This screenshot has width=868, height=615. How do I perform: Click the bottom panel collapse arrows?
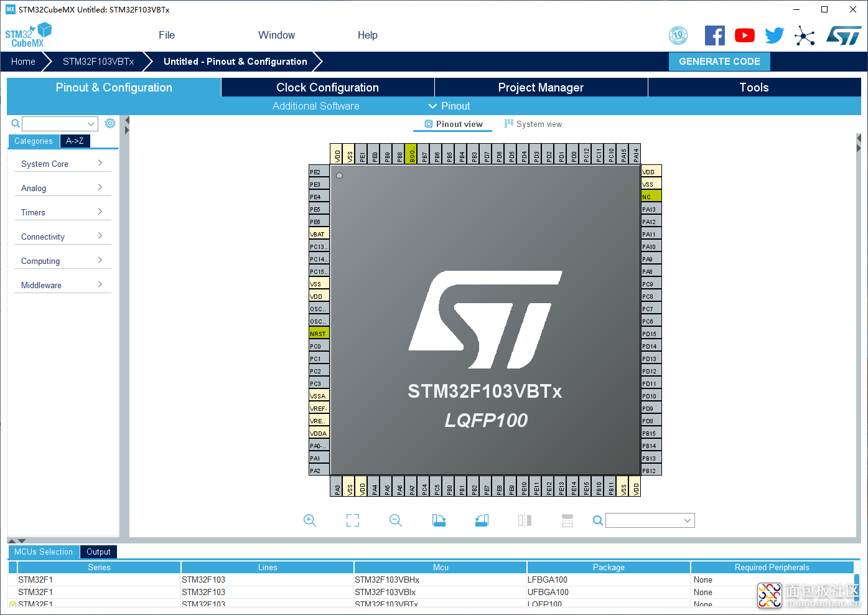click(17, 541)
